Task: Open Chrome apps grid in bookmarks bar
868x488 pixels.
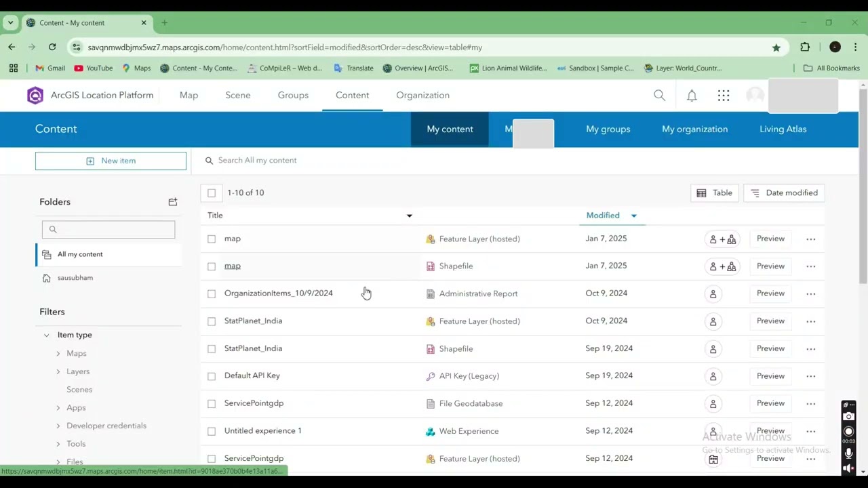Action: click(x=14, y=68)
